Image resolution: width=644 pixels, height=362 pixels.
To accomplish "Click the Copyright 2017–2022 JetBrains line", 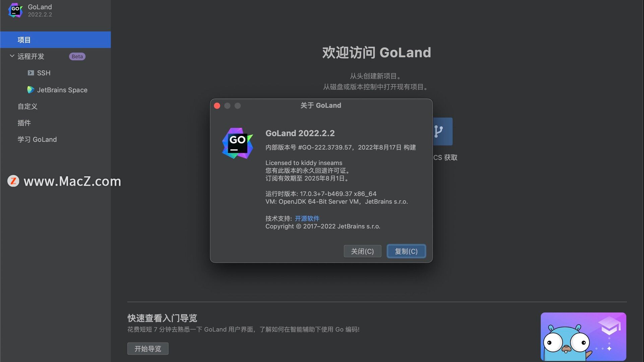I will coord(323,226).
